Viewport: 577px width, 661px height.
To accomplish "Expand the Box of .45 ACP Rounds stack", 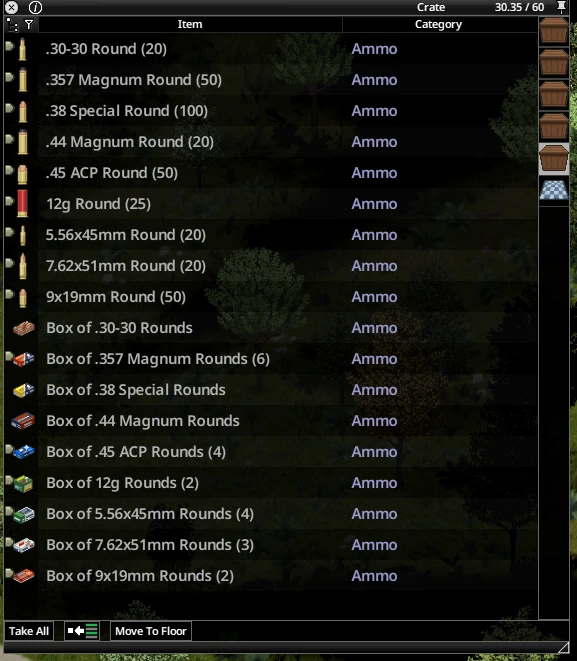I will pos(9,449).
